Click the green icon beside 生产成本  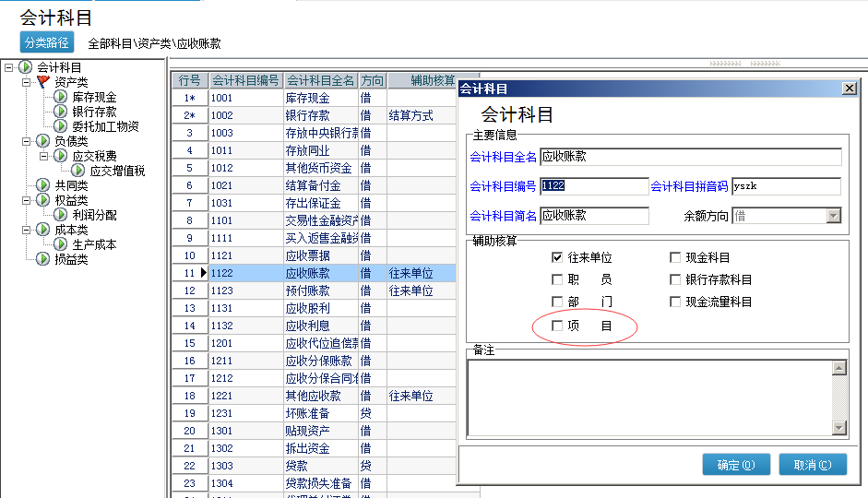[x=60, y=244]
